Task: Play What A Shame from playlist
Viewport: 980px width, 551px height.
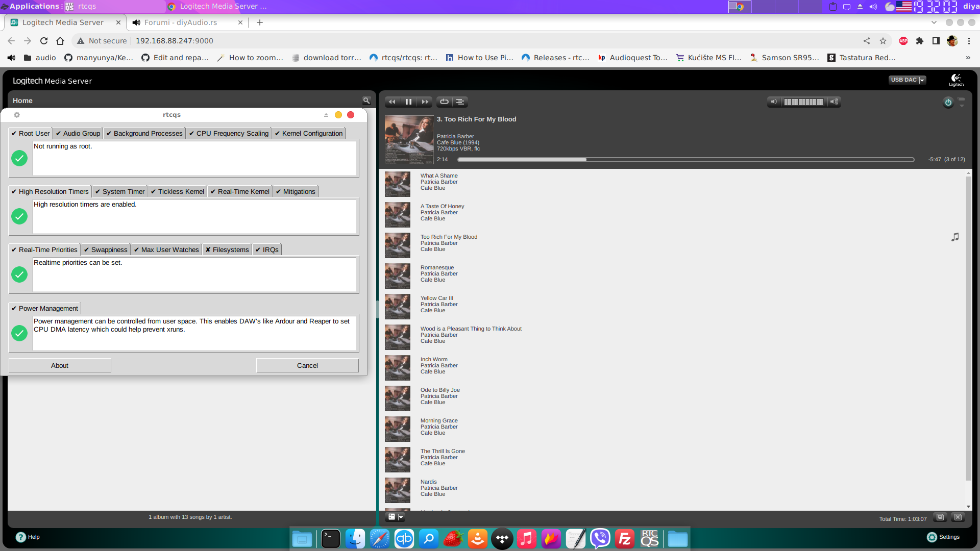Action: click(438, 176)
